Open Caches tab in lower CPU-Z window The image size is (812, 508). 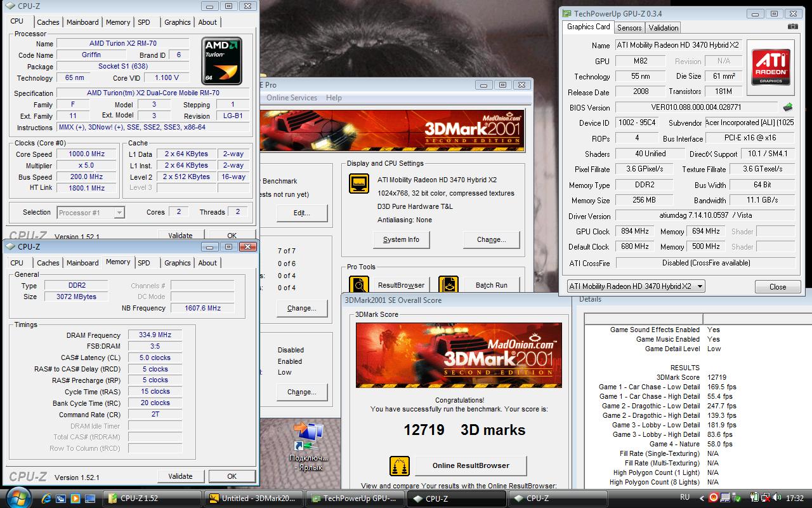click(48, 263)
